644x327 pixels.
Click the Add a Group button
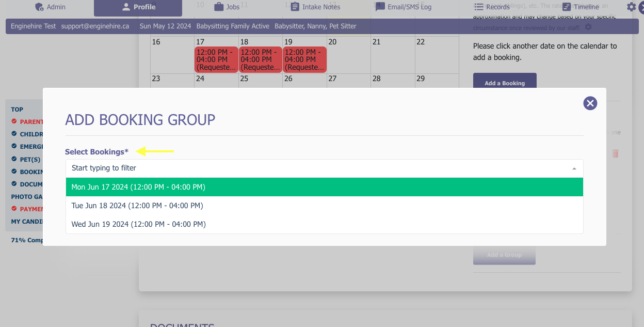point(504,255)
